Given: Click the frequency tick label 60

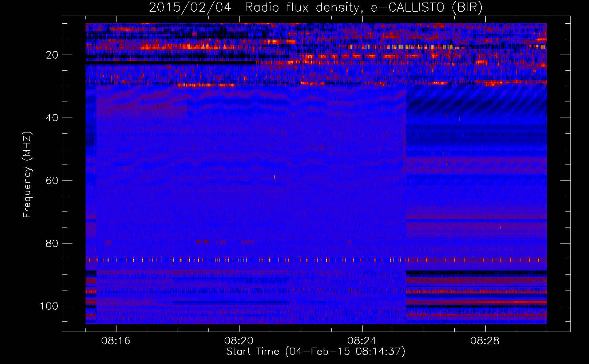Looking at the screenshot, I should [52, 181].
